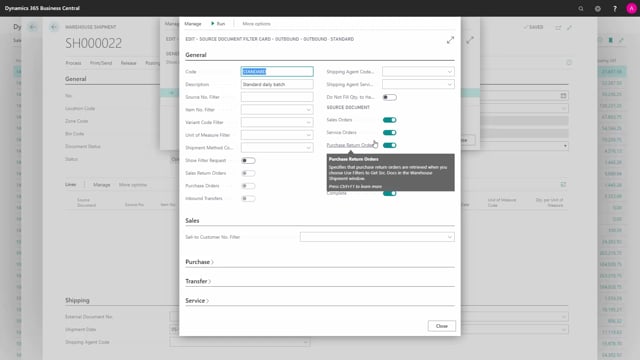Open the Item No. Filter dropdown
Image resolution: width=640 pixels, height=360 pixels.
309,110
